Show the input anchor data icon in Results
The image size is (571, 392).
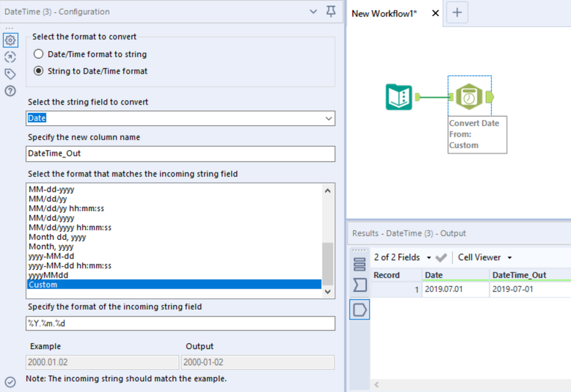360,285
